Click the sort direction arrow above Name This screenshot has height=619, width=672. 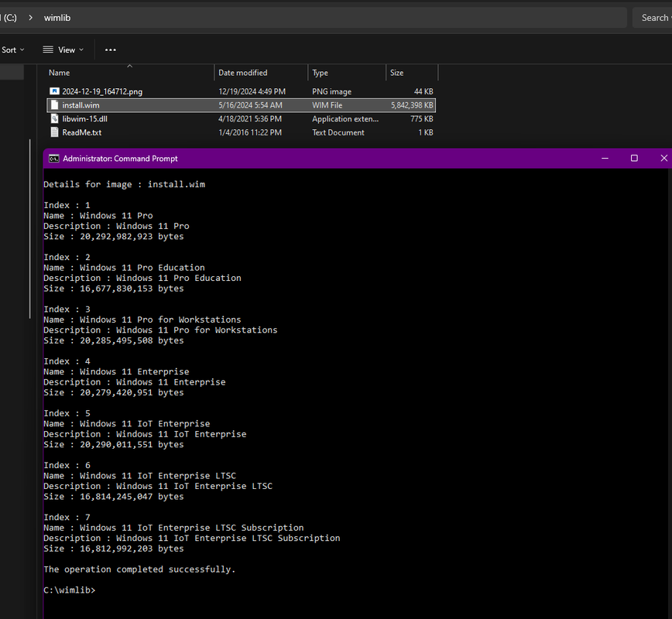130,66
